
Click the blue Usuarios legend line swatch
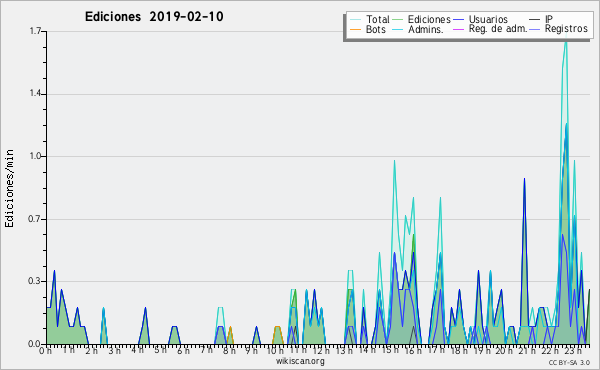pyautogui.click(x=458, y=20)
